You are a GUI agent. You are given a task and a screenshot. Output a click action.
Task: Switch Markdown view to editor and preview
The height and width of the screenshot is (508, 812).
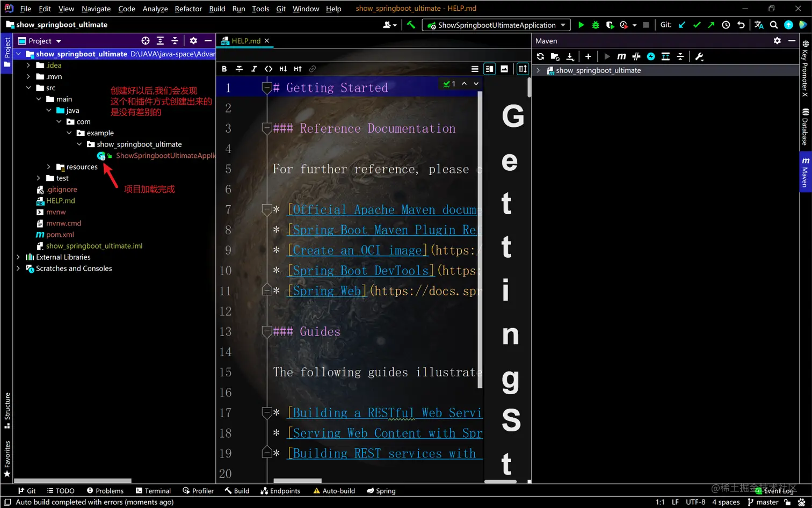(x=489, y=69)
